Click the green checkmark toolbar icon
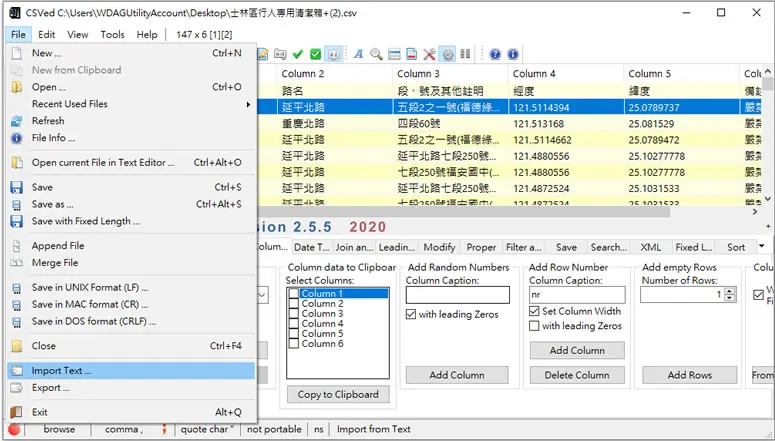775x441 pixels. 298,54
